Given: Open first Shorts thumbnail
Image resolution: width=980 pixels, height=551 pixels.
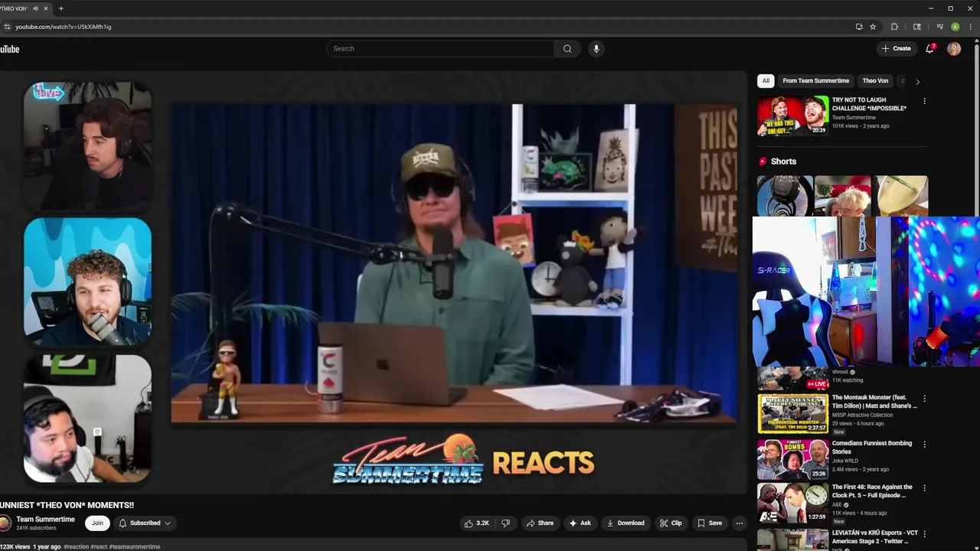Looking at the screenshot, I should pos(785,196).
